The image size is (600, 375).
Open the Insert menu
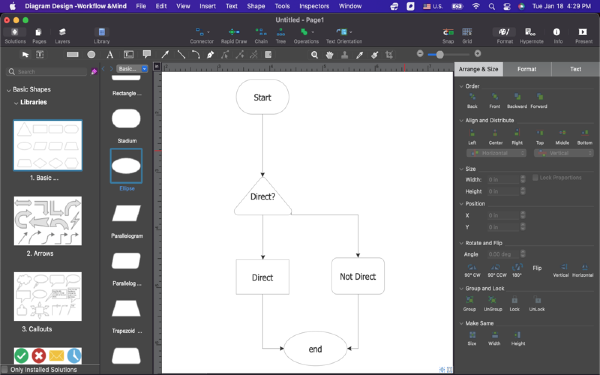207,6
